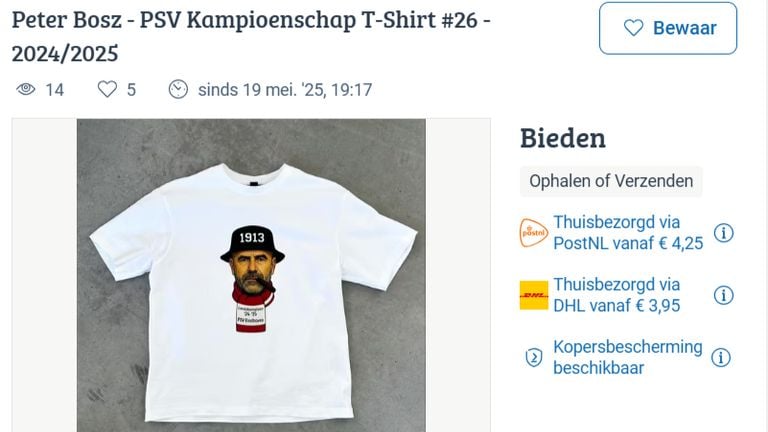
Task: Open info icon for Kopersbescherming
Action: point(720,358)
